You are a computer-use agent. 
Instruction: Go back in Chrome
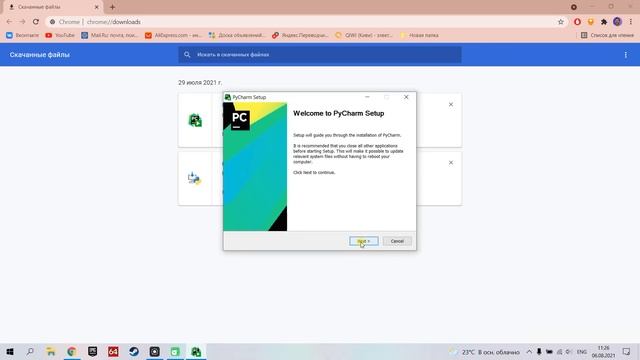pos(9,22)
